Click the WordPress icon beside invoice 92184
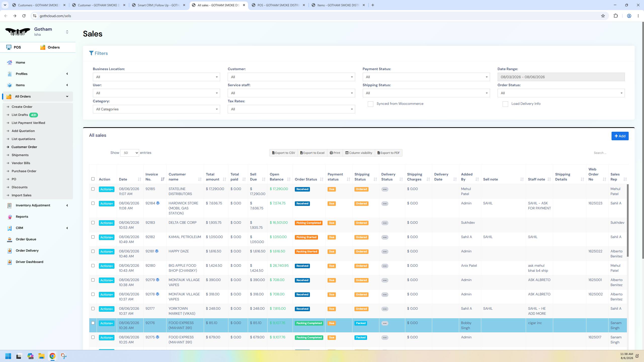Viewport: 644px width, 362px height. tap(158, 203)
